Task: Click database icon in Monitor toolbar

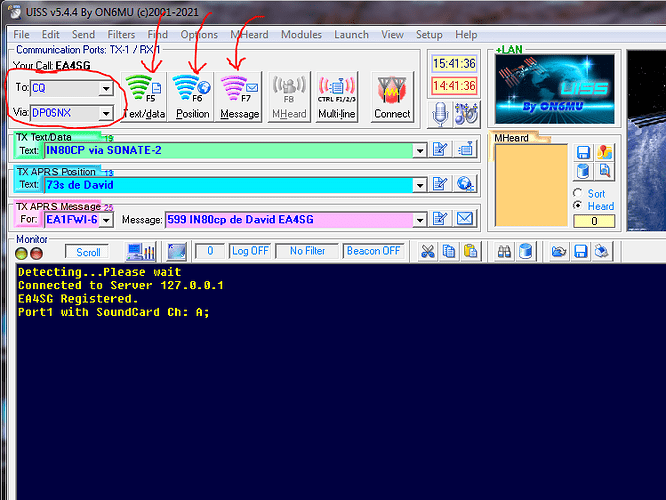Action: click(525, 251)
